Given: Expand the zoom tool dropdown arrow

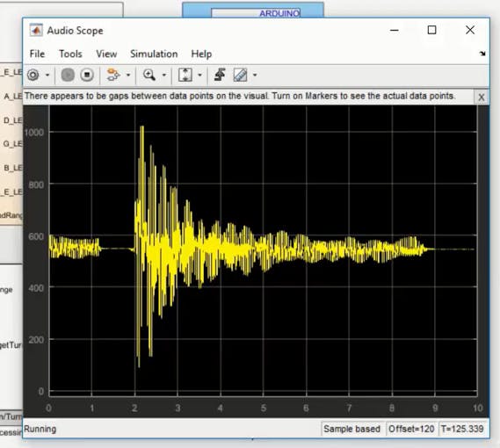Looking at the screenshot, I should [x=164, y=76].
